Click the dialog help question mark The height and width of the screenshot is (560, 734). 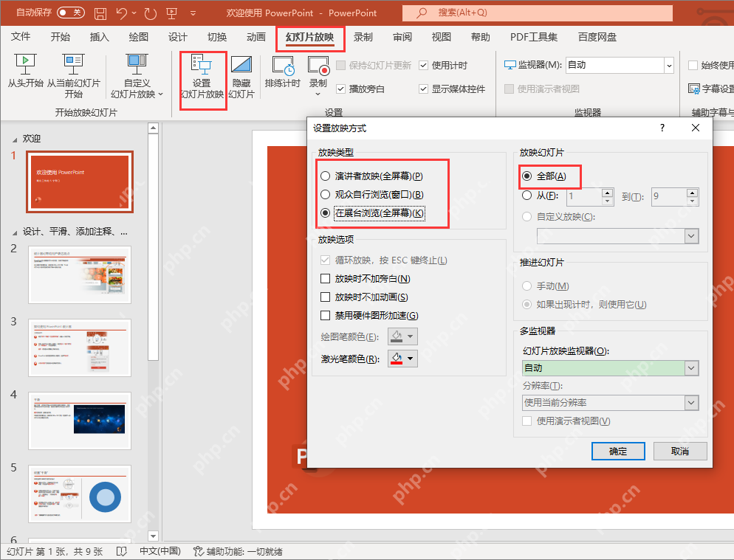click(662, 128)
